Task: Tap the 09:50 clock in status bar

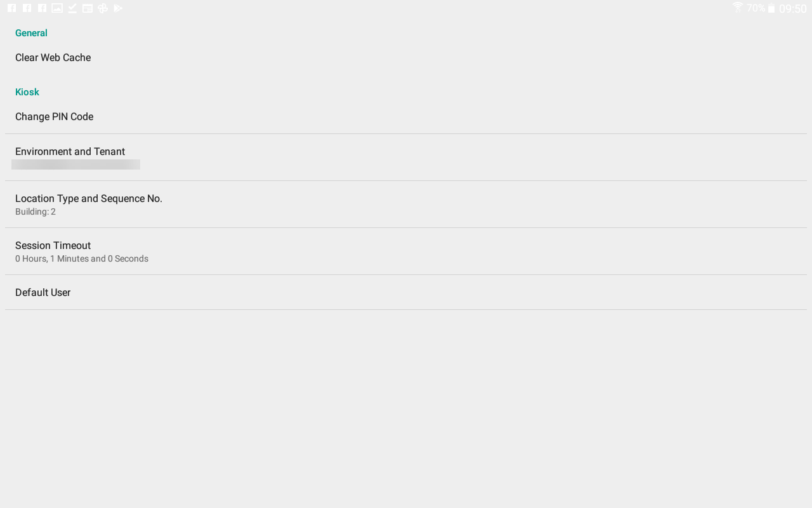Action: (792, 9)
